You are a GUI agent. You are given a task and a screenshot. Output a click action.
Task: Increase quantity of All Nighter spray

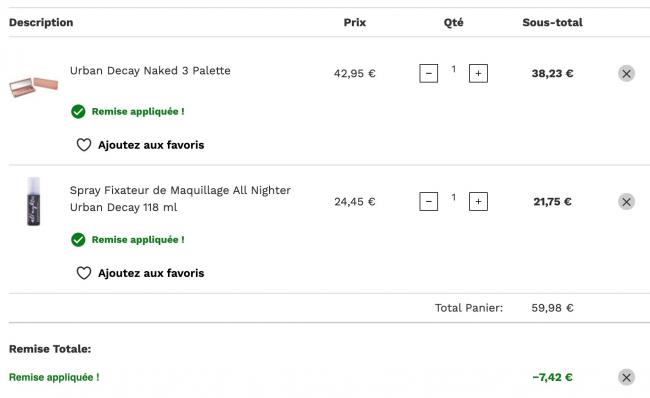click(x=478, y=201)
